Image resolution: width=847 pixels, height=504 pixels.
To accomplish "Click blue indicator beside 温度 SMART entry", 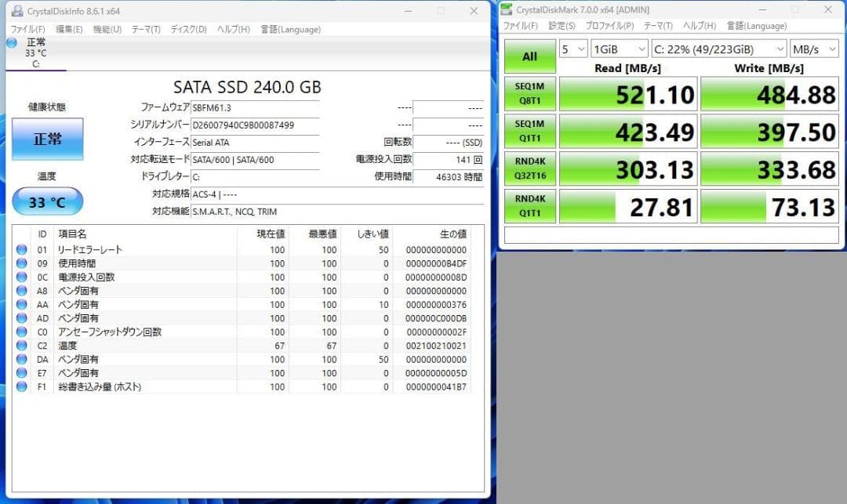I will pyautogui.click(x=22, y=345).
